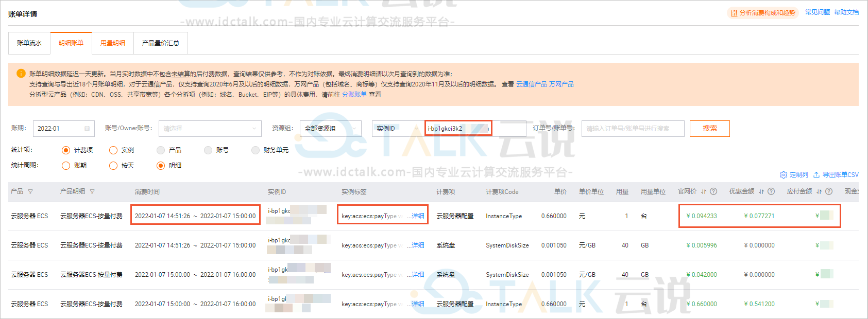868x319 pixels.
Task: Open 分账账单 link in notice
Action: tap(354, 95)
